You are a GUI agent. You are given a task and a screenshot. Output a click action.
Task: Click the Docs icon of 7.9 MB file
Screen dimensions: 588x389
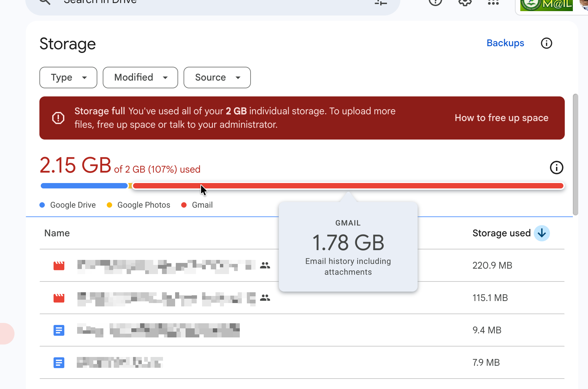coord(59,363)
